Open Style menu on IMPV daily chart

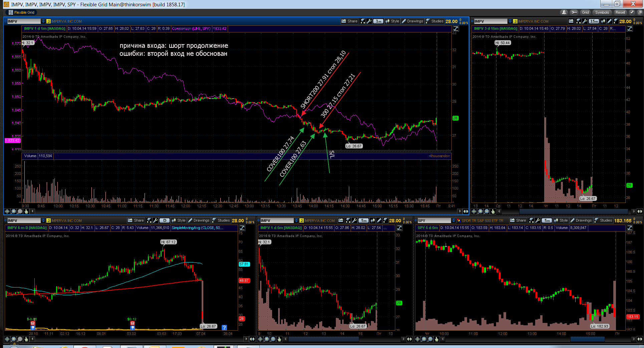click(179, 220)
